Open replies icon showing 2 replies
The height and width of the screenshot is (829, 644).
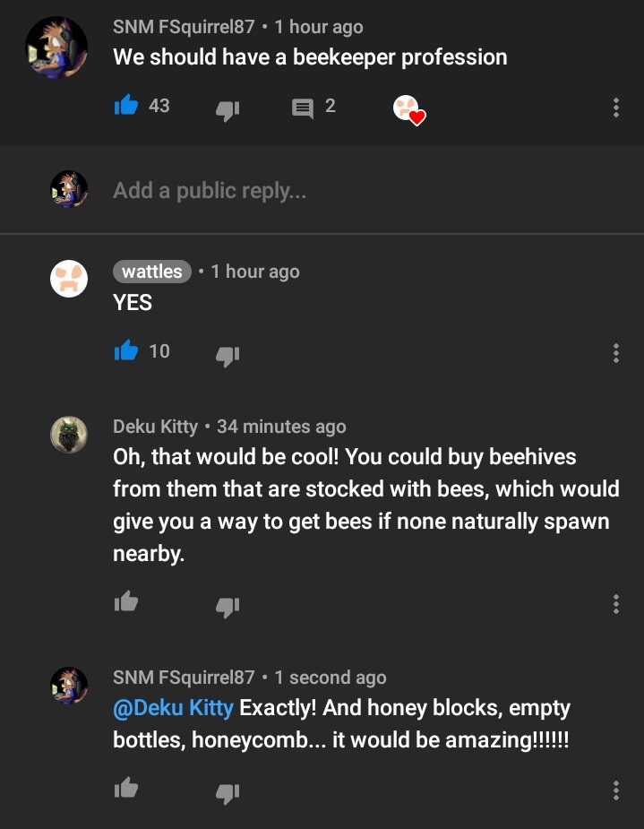tap(303, 108)
